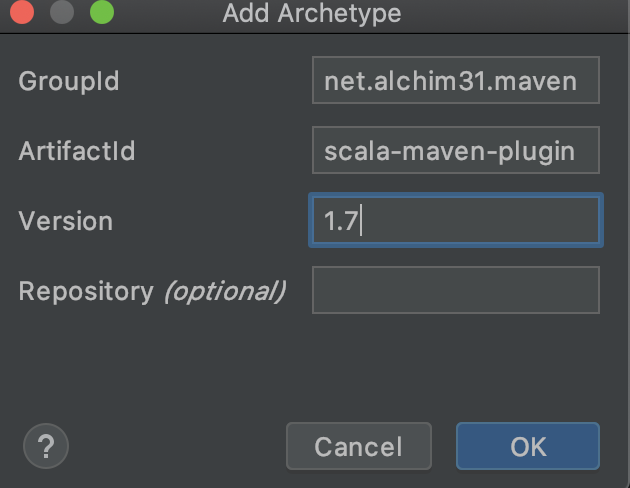Close the dialog with the red button
The width and height of the screenshot is (630, 488).
[x=22, y=12]
